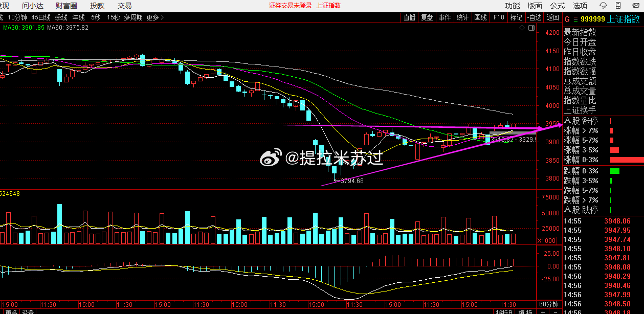Click MA30: 3901.85 indicator label
The image size is (644, 314).
[x=24, y=28]
